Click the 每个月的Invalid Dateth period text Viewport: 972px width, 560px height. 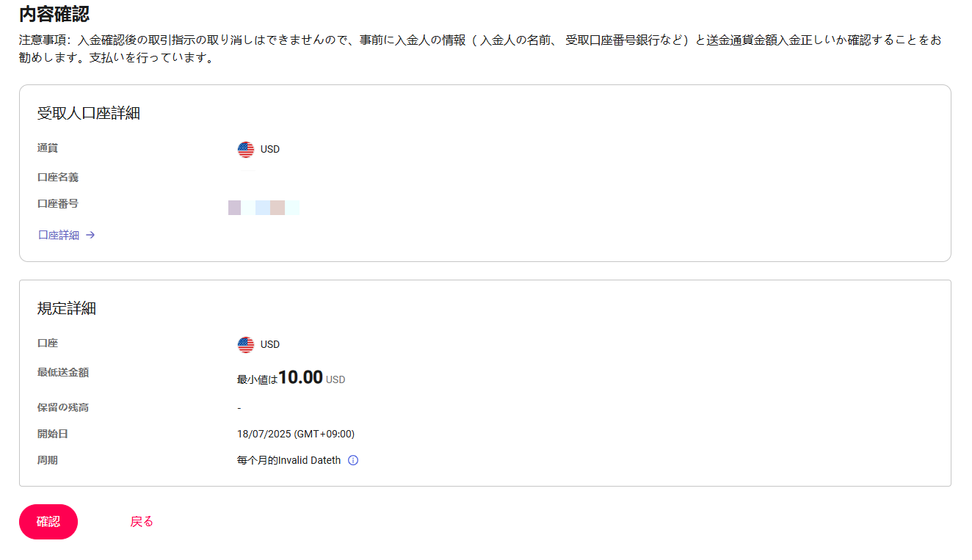coord(289,461)
